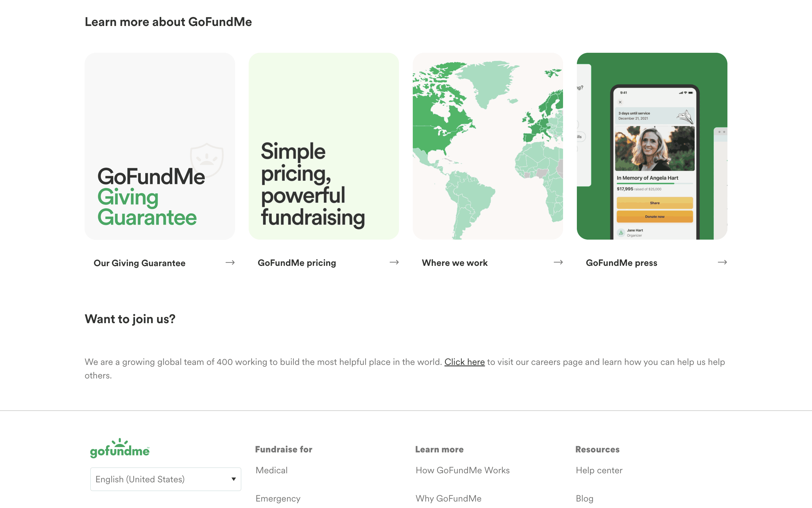Follow the Our Giving Guarantee link
The height and width of the screenshot is (508, 812).
139,263
